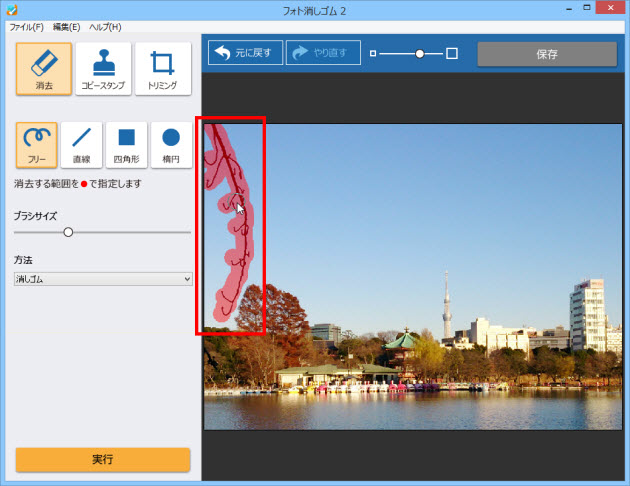Open the ヘルプ(H) menu
This screenshot has width=630, height=486.
click(105, 27)
